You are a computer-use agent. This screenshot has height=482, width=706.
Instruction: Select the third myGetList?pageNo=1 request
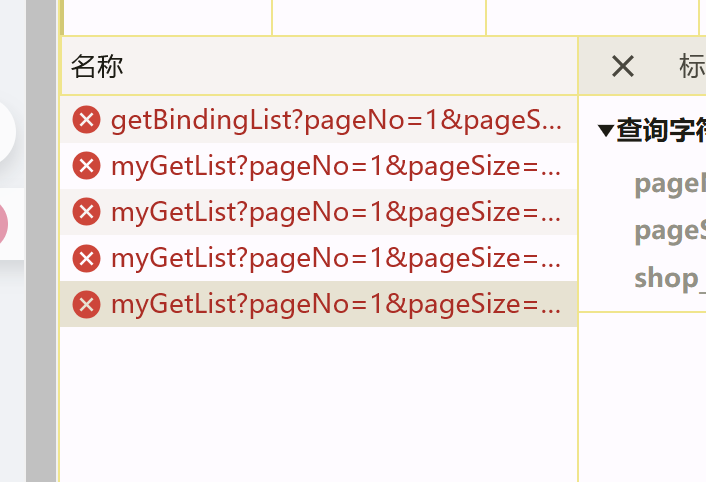click(x=336, y=258)
